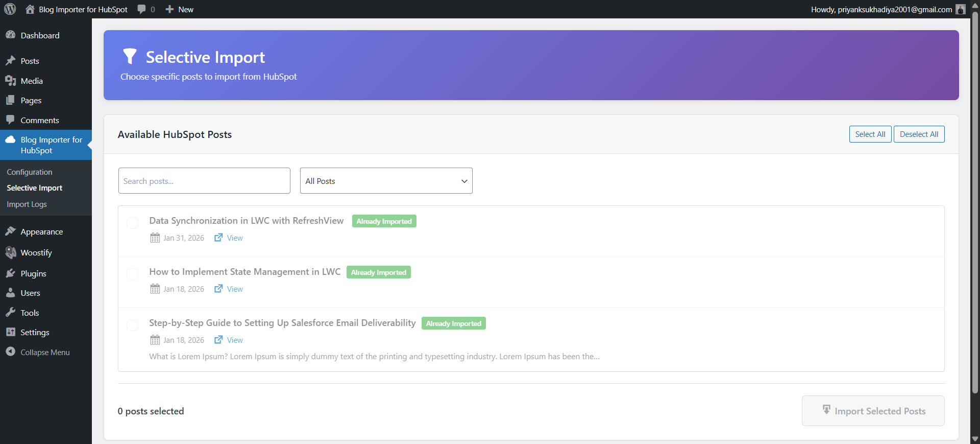Viewport: 980px width, 444px height.
Task: Click the 'Jan 31, 2026' date text
Action: [184, 238]
